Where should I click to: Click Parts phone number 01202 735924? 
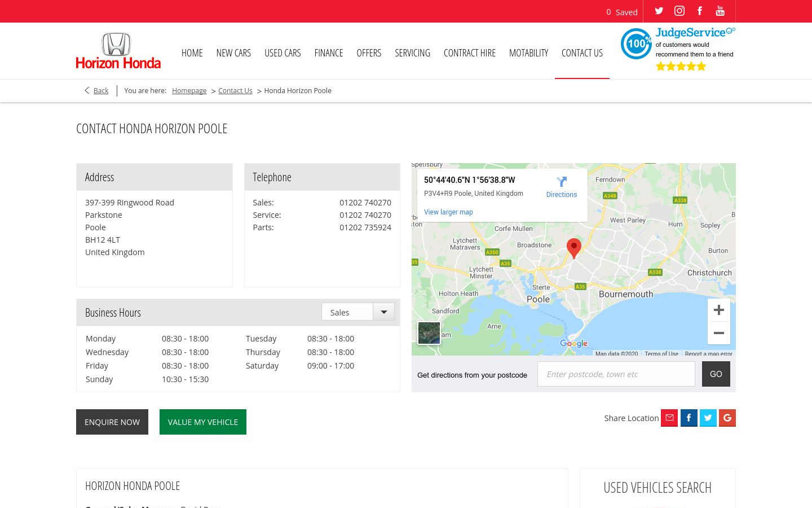[x=365, y=227]
